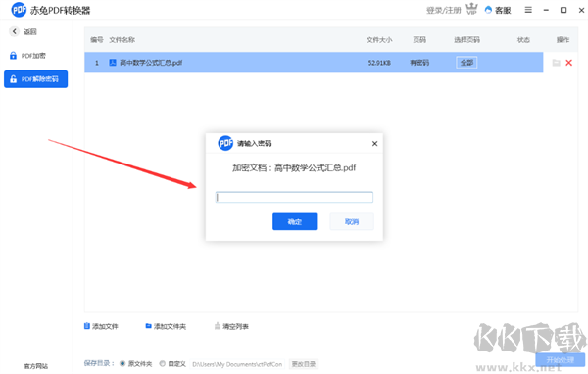Select PDF解除密码 sidebar item
The height and width of the screenshot is (374, 588).
point(36,79)
